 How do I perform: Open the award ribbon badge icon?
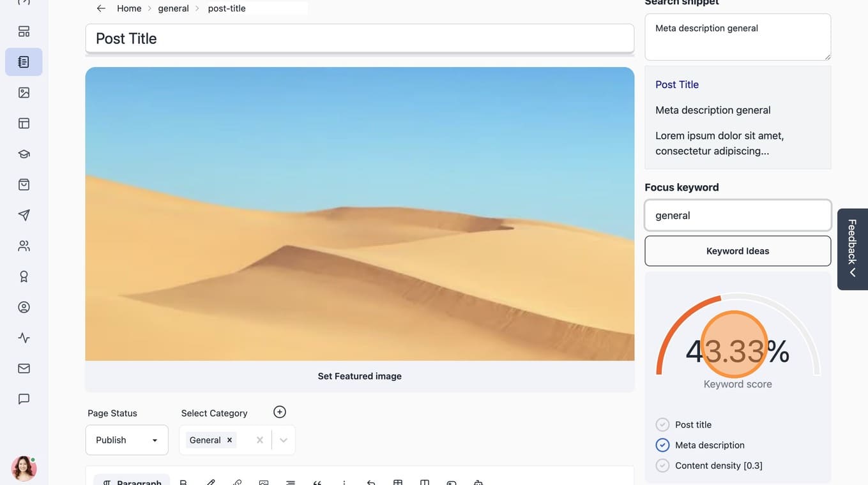point(24,276)
